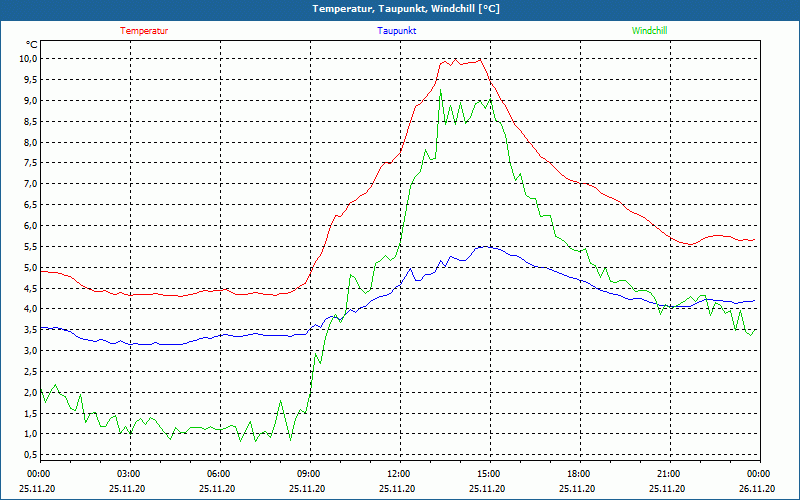Click the 7,5 y-axis value
800x500 pixels.
pos(31,163)
